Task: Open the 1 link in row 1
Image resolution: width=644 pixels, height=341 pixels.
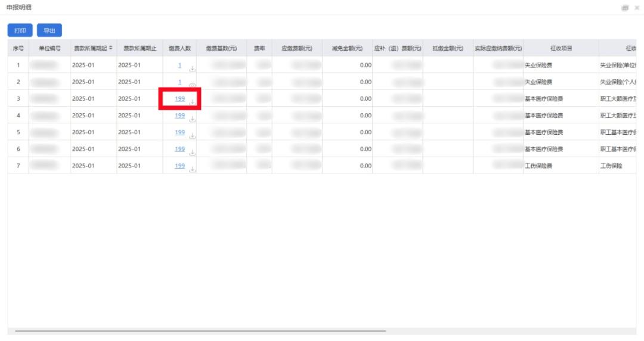Action: coord(179,66)
